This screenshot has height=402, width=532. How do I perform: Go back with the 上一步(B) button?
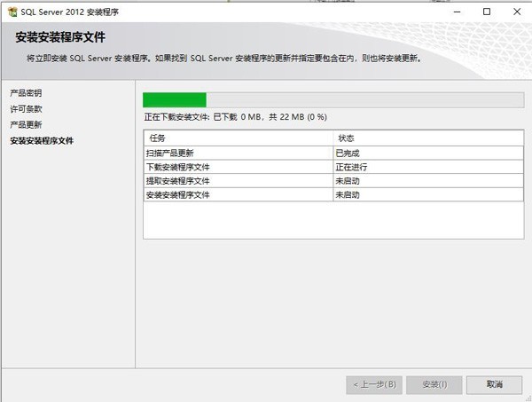(374, 384)
